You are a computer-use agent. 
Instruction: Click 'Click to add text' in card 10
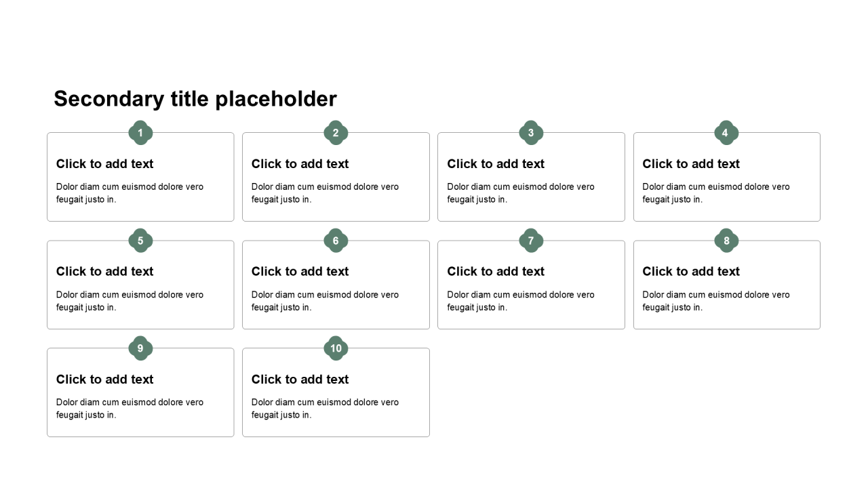[300, 380]
